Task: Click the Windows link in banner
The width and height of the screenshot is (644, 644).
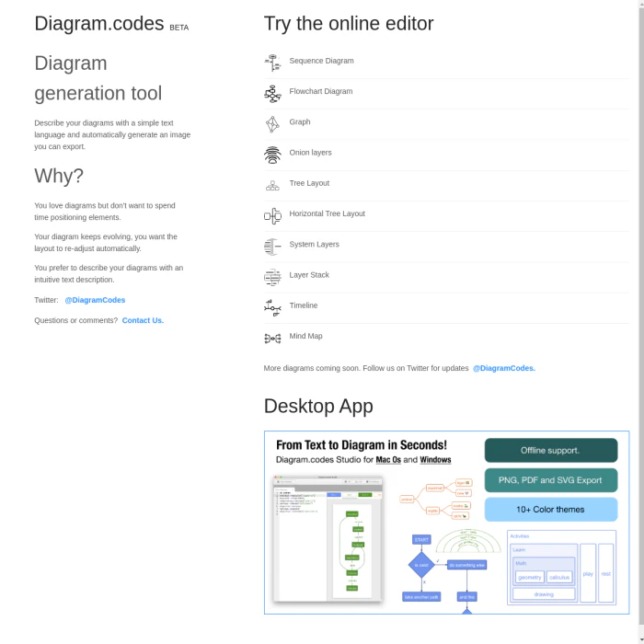Action: [x=435, y=460]
